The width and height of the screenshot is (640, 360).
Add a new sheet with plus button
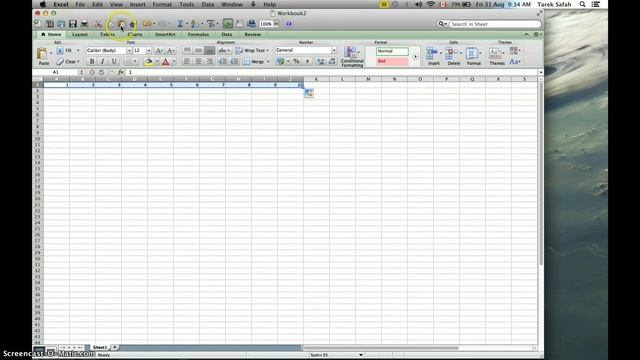coord(115,347)
